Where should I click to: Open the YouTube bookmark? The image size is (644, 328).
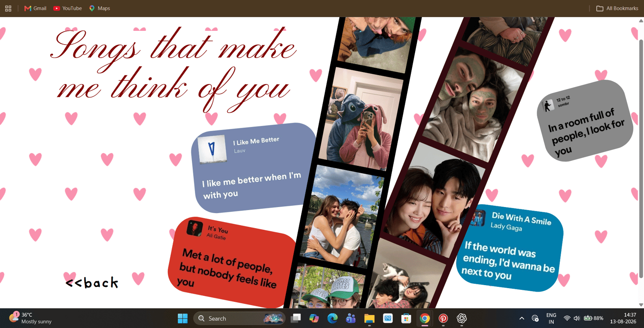[x=67, y=8]
